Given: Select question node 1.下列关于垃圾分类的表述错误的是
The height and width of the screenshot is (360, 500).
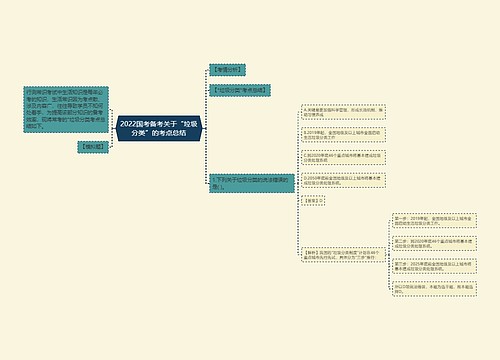Looking at the screenshot, I should click(x=252, y=183).
